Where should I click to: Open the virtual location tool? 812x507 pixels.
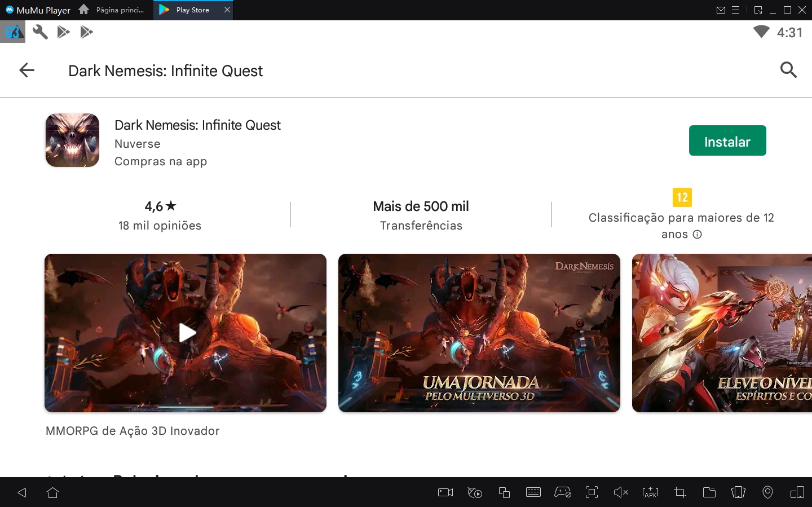767,492
